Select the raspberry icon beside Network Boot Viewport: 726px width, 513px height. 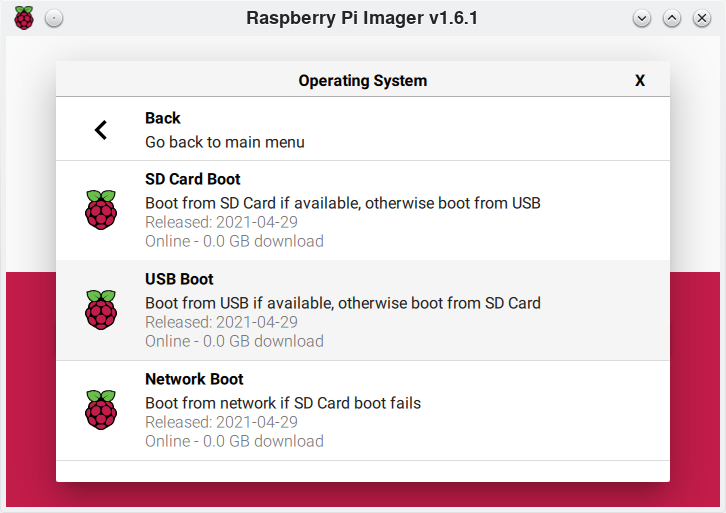pos(100,410)
